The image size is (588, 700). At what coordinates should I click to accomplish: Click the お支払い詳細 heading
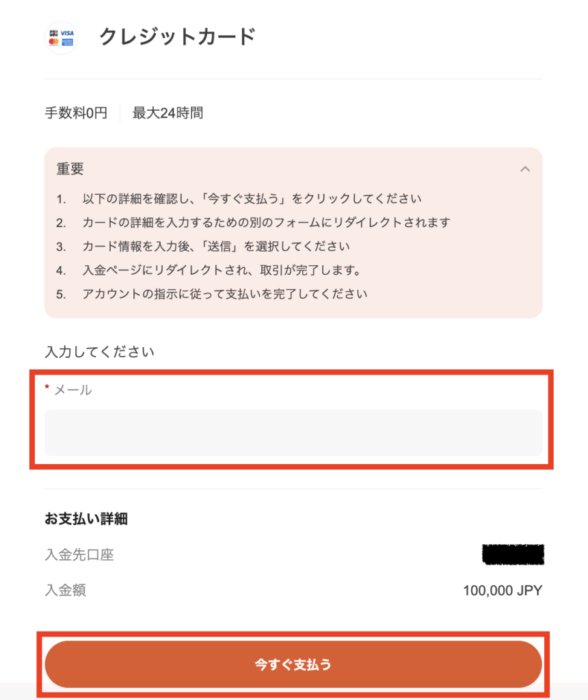coord(86,519)
